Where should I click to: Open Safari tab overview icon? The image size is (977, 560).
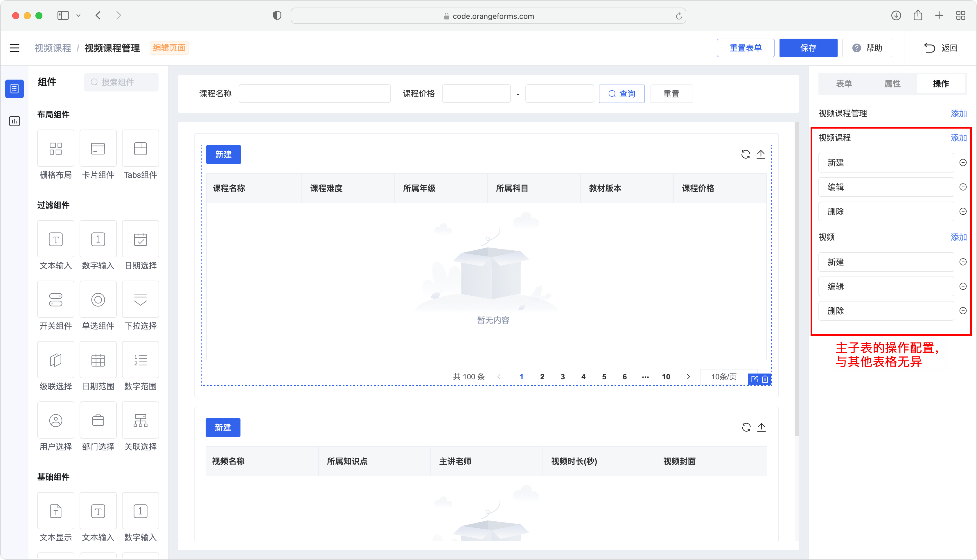tap(960, 16)
